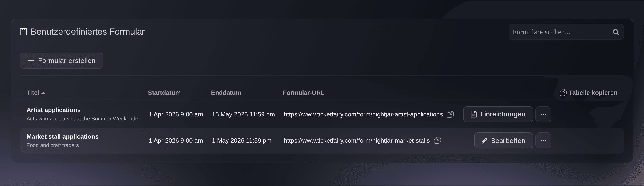Click the pencil icon in Bearbeiten button
This screenshot has width=644, height=186.
(x=484, y=141)
